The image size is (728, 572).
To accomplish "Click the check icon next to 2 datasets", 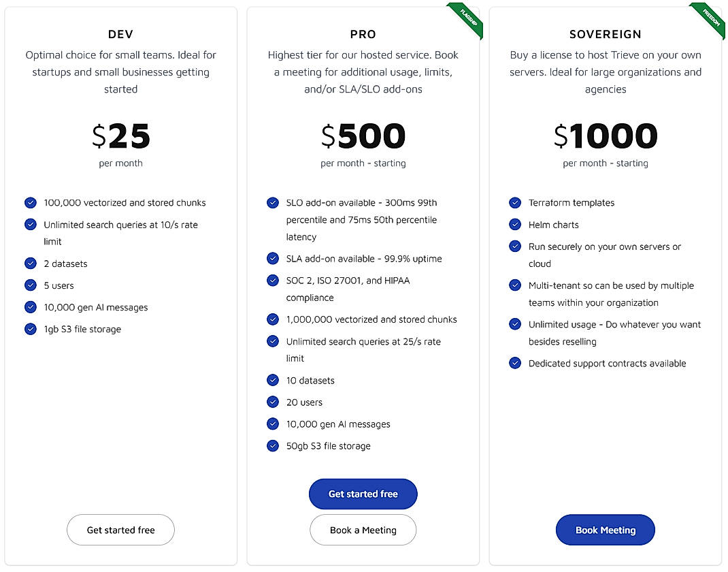I will [30, 264].
